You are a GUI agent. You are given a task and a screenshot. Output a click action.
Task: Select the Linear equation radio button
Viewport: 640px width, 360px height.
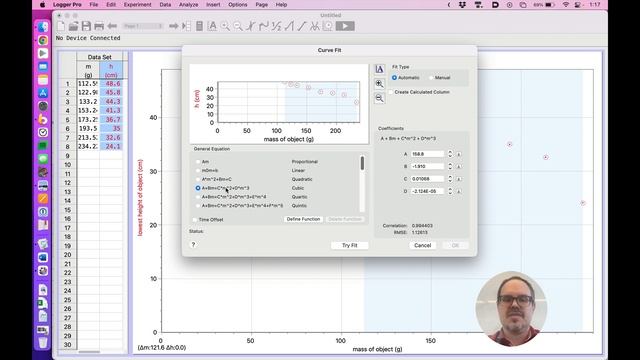click(198, 171)
